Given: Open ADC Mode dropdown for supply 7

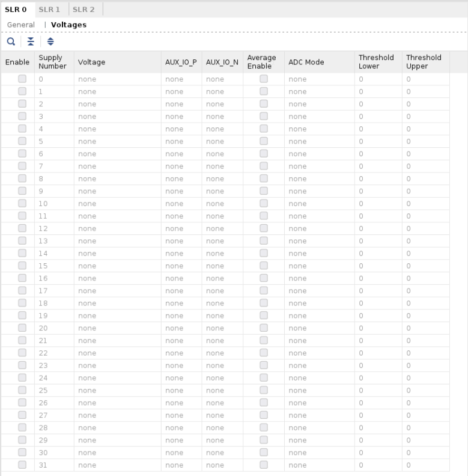Looking at the screenshot, I should point(318,166).
